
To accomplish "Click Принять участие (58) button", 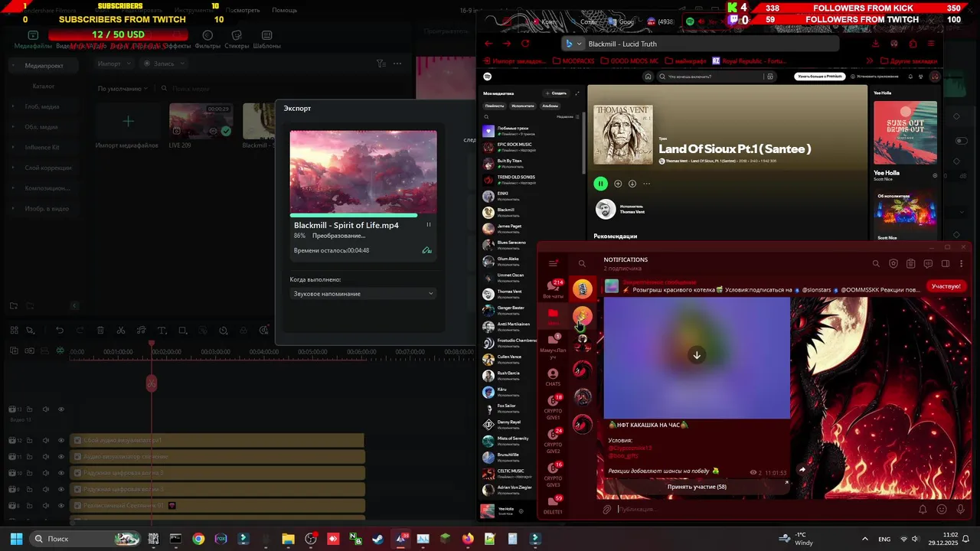I will point(697,487).
